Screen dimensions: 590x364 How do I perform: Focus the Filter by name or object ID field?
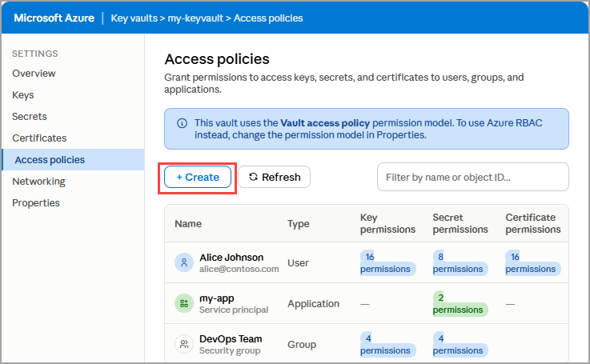[x=473, y=177]
